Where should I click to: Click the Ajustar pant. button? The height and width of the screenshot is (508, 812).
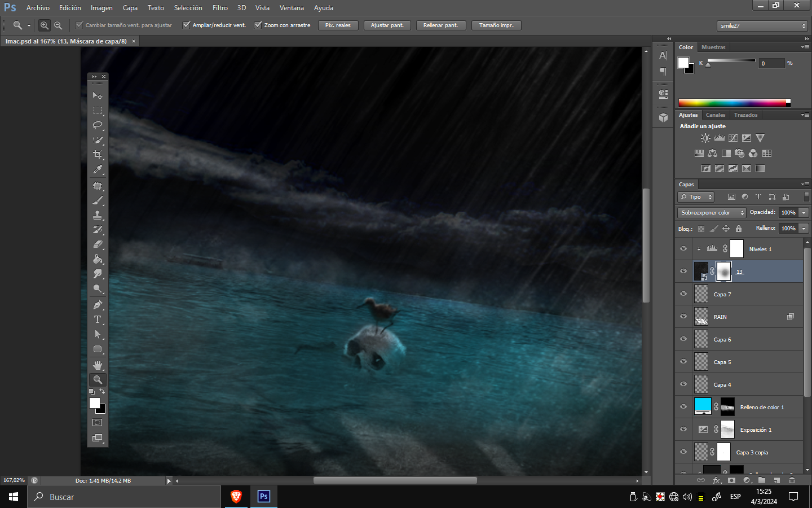[387, 25]
